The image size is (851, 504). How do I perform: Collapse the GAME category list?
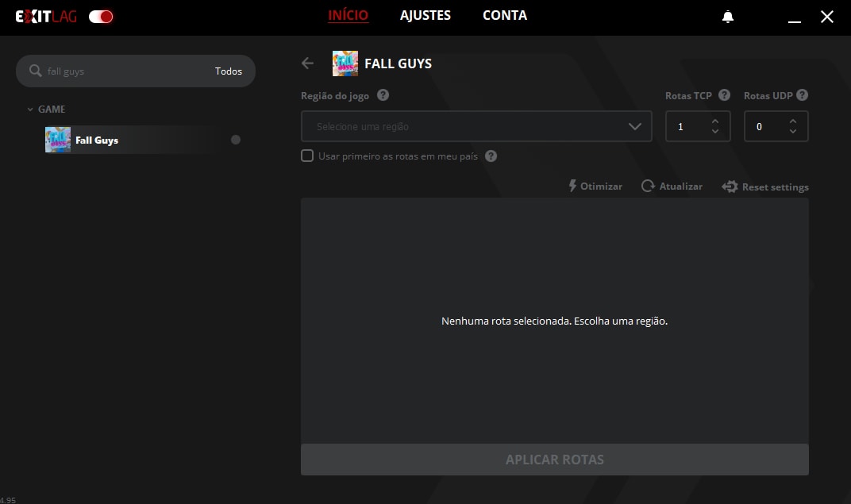30,110
